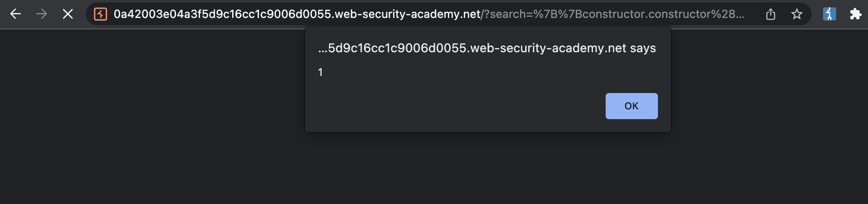This screenshot has height=204, width=868.
Task: Click the forward navigation arrow
Action: coord(41,14)
